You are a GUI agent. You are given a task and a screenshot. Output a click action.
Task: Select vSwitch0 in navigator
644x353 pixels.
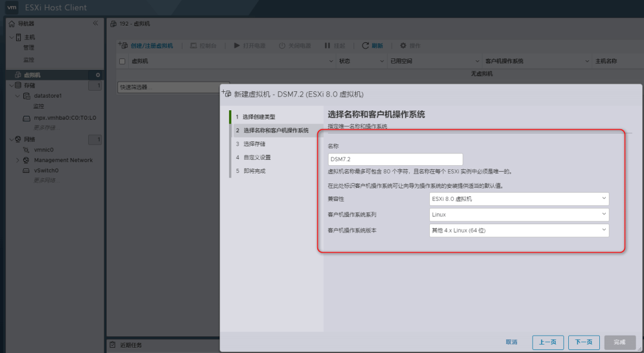click(x=46, y=171)
